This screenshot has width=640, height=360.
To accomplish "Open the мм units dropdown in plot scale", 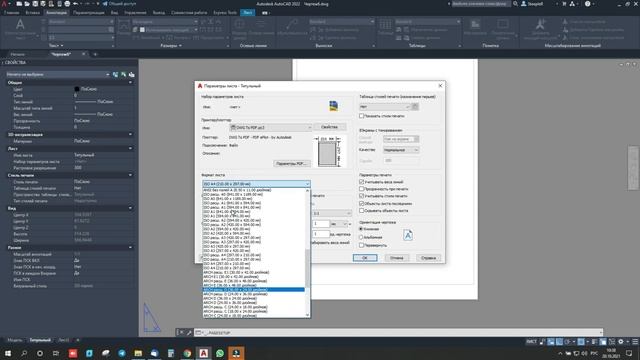I will (x=339, y=224).
